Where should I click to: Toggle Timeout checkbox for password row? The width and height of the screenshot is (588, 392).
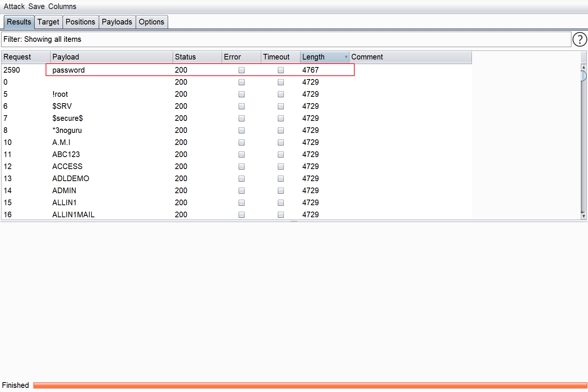[281, 70]
